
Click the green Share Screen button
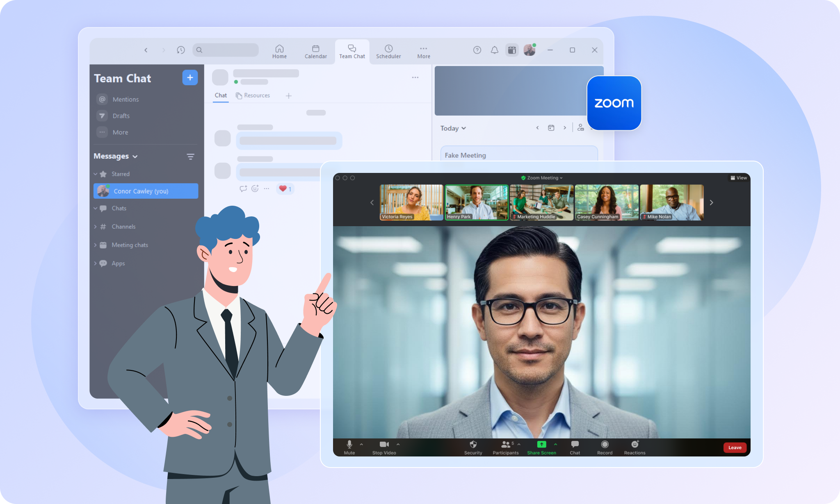point(542,447)
